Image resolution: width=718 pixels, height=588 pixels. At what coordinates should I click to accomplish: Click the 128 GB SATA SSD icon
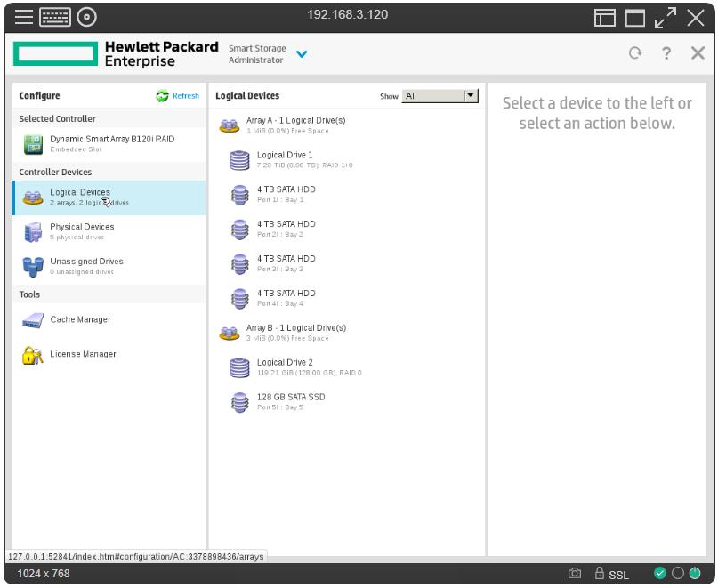(x=239, y=402)
